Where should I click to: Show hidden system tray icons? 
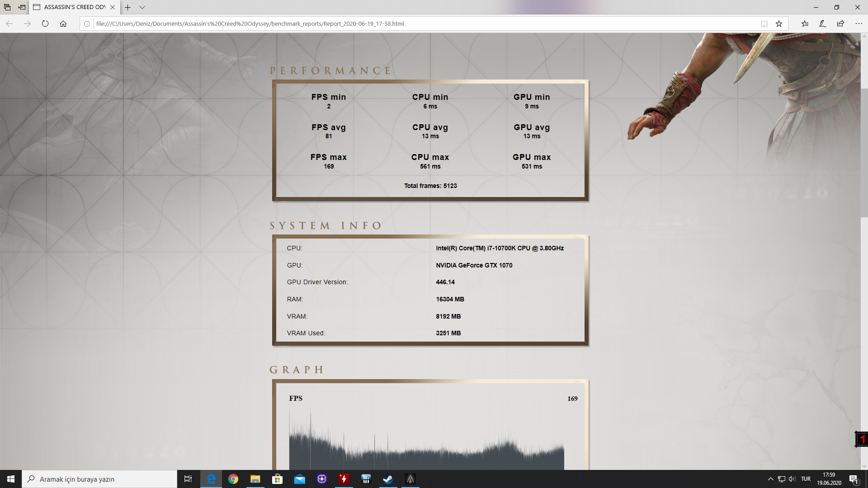pyautogui.click(x=770, y=479)
